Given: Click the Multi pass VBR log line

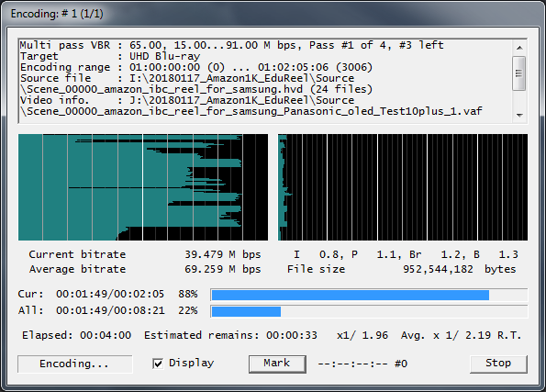Looking at the screenshot, I should click(x=231, y=45).
